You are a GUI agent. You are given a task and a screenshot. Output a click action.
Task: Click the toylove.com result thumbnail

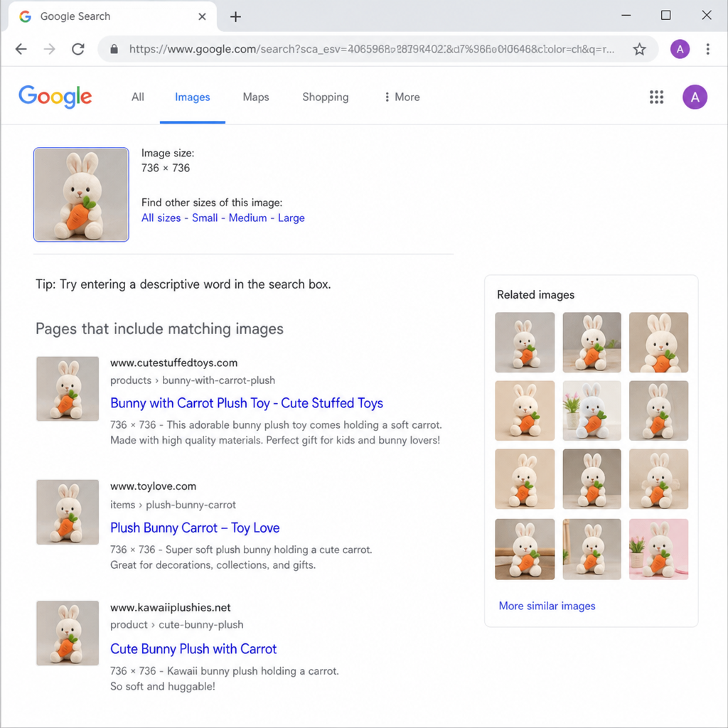tap(68, 512)
